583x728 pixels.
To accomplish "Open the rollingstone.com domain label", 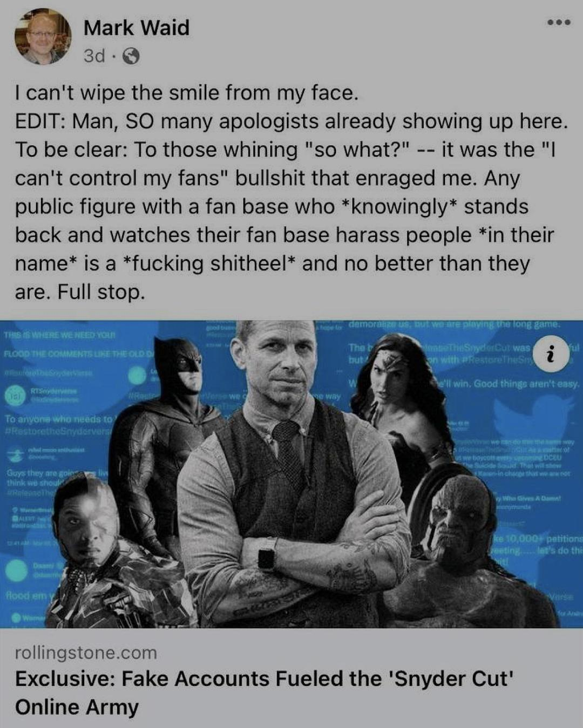I will coord(86,653).
